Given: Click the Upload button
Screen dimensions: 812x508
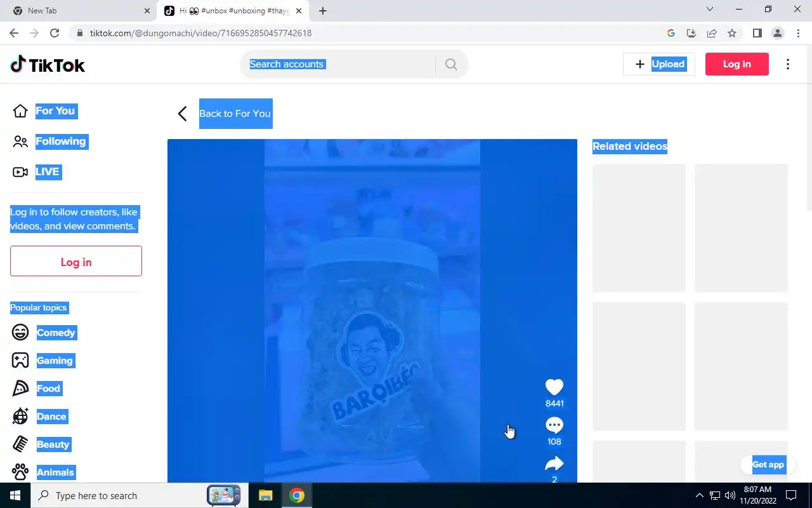Looking at the screenshot, I should (659, 64).
